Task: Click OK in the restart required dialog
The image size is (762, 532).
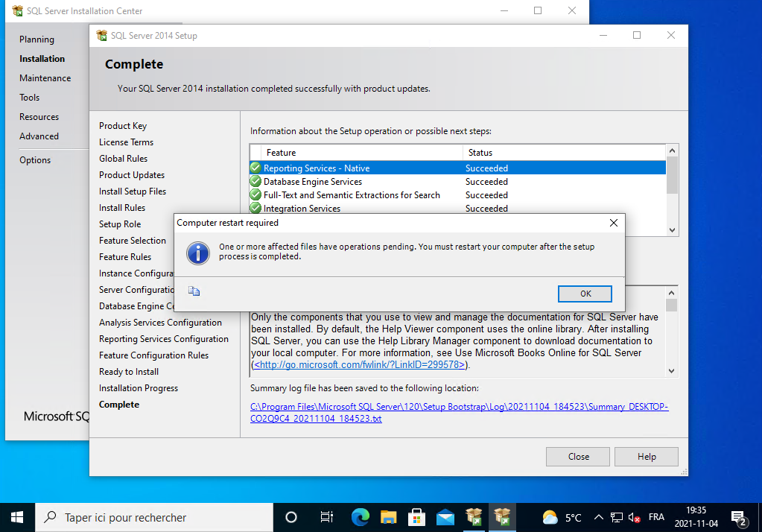Action: 585,294
